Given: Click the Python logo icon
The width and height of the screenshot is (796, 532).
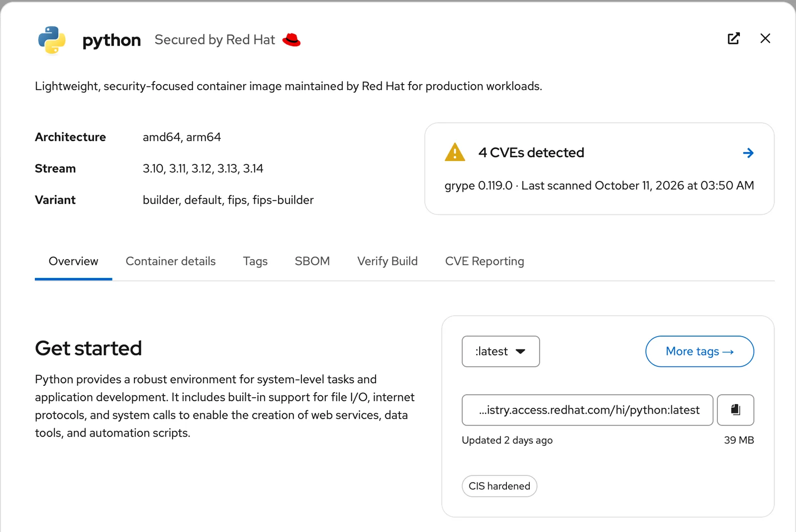Looking at the screenshot, I should (x=52, y=40).
